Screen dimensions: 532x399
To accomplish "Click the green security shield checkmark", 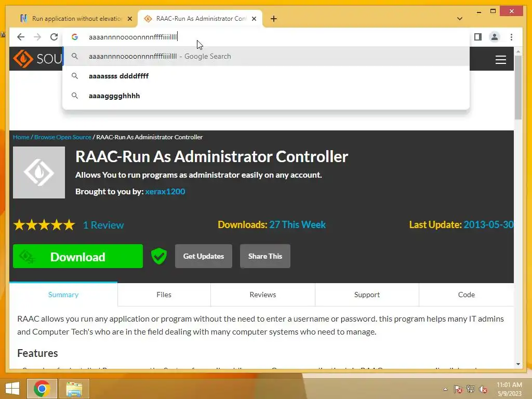I will point(159,256).
